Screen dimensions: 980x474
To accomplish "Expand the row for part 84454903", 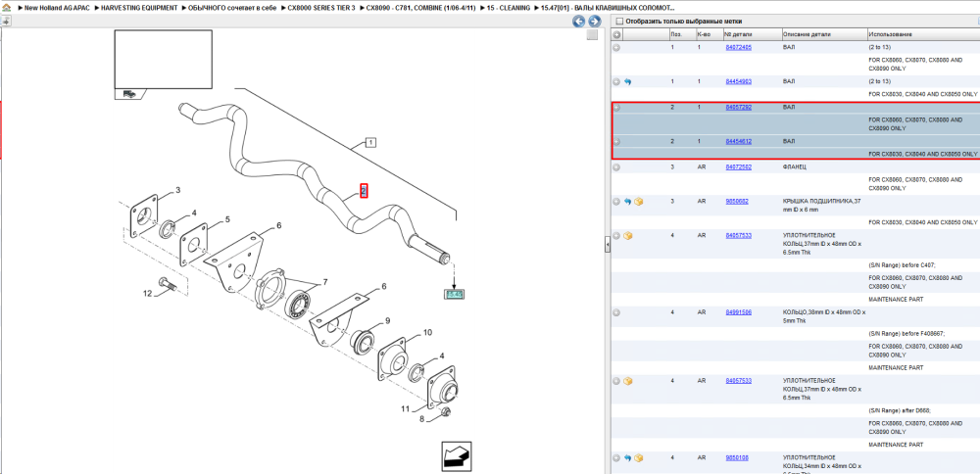I will point(616,82).
